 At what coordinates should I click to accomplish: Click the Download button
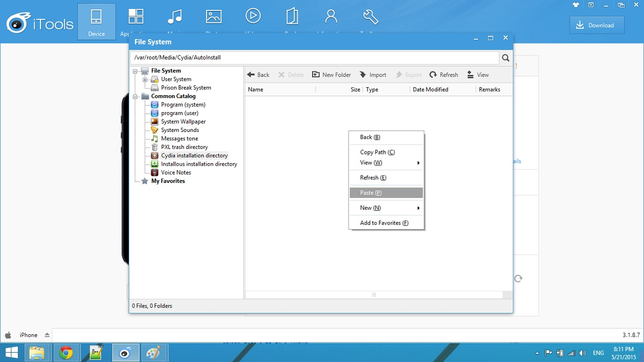tap(596, 25)
